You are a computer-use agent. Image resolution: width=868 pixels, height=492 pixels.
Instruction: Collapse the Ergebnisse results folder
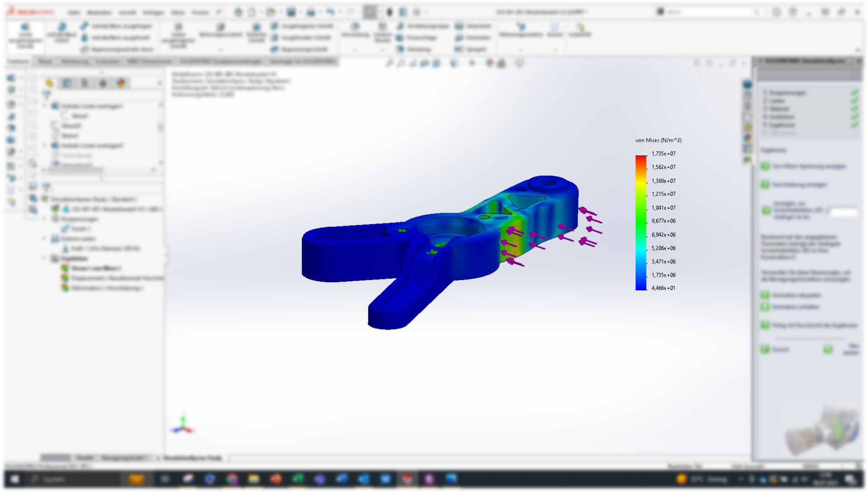point(44,258)
